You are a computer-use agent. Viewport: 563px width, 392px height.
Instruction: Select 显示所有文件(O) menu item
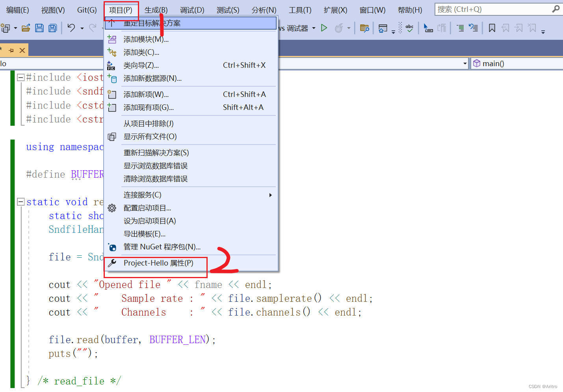coord(191,137)
